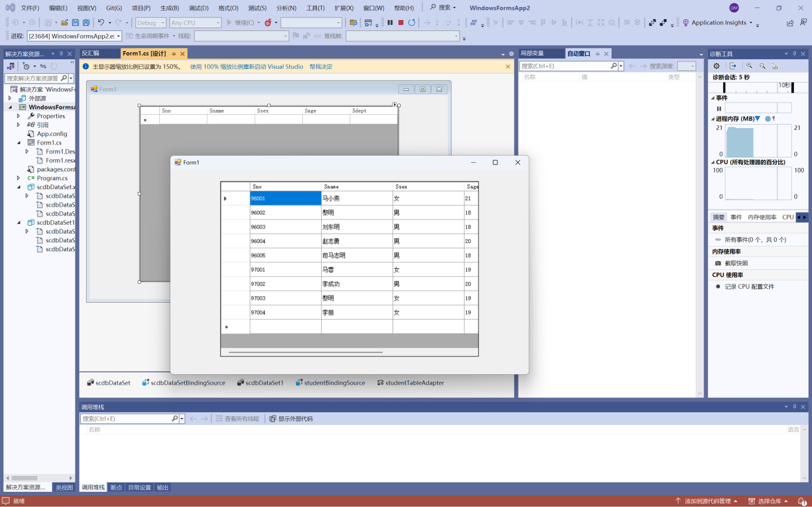Open the 调试(D) menu
This screenshot has height=507, width=812.
point(199,8)
